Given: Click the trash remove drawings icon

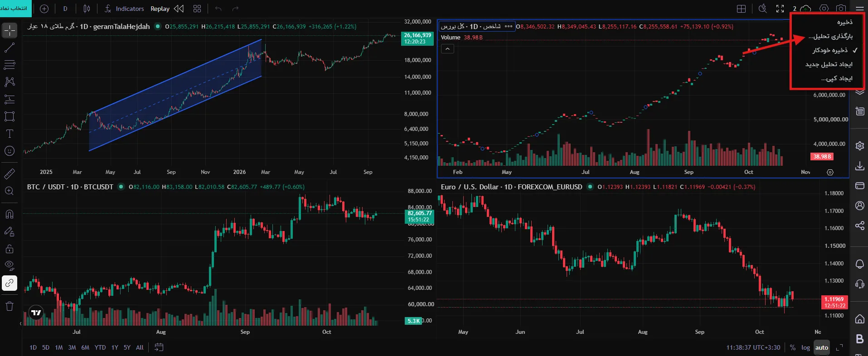Looking at the screenshot, I should pos(10,306).
